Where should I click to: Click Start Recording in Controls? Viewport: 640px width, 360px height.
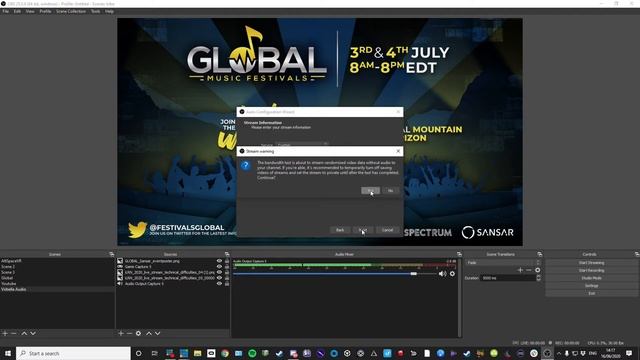[x=591, y=270]
